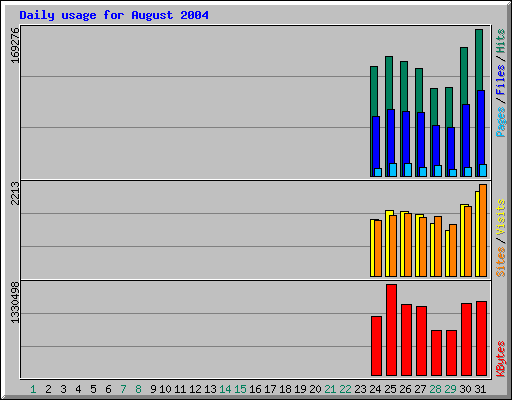This screenshot has width=512, height=400.
Task: Click the green hits bar for day 30
Action: pos(464,76)
